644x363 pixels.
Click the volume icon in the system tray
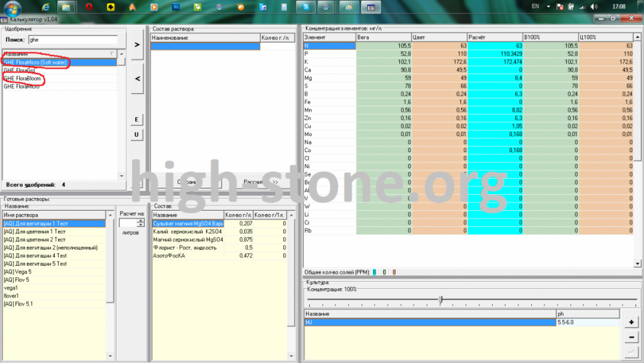coord(594,6)
